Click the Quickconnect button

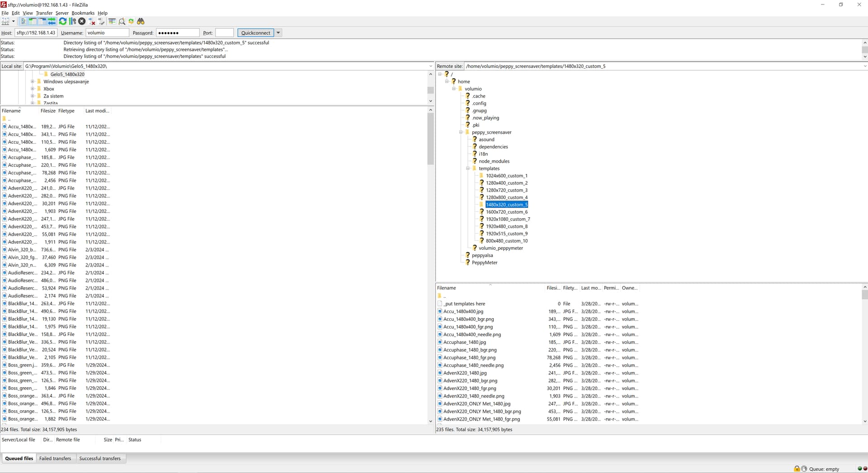click(x=255, y=33)
